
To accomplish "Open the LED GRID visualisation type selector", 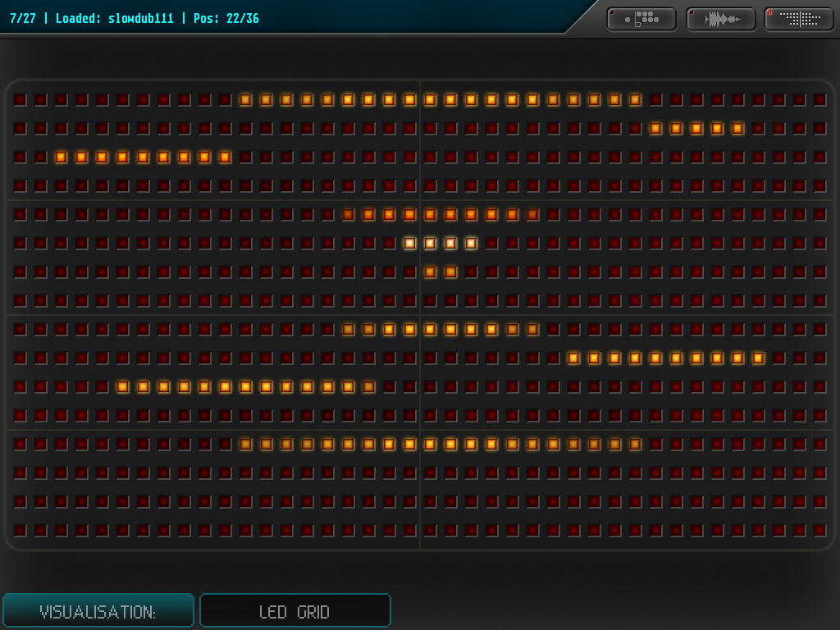I will click(x=295, y=610).
